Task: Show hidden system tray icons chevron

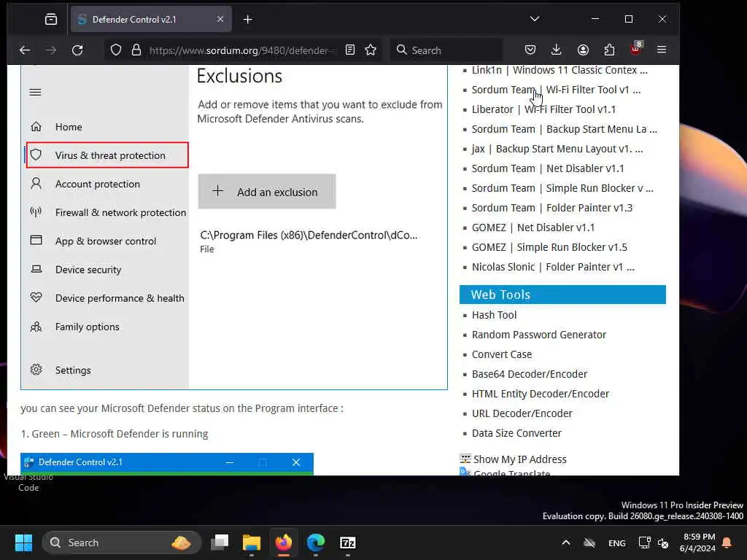Action: [565, 542]
